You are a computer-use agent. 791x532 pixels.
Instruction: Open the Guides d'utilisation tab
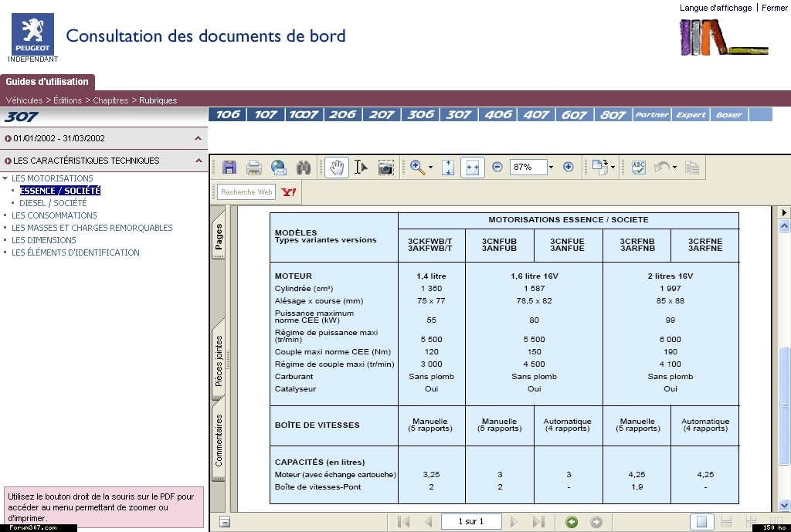tap(47, 82)
